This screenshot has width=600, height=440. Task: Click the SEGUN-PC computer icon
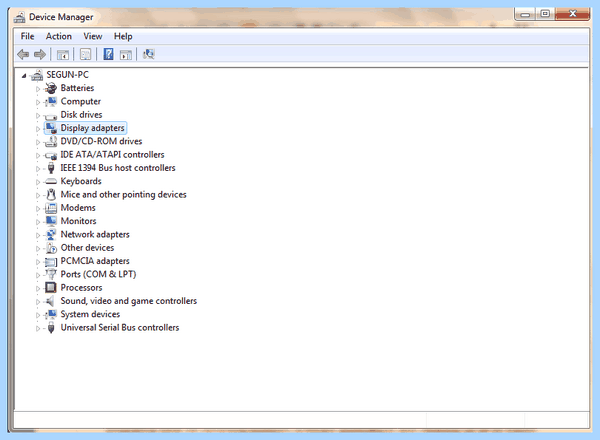click(x=37, y=75)
